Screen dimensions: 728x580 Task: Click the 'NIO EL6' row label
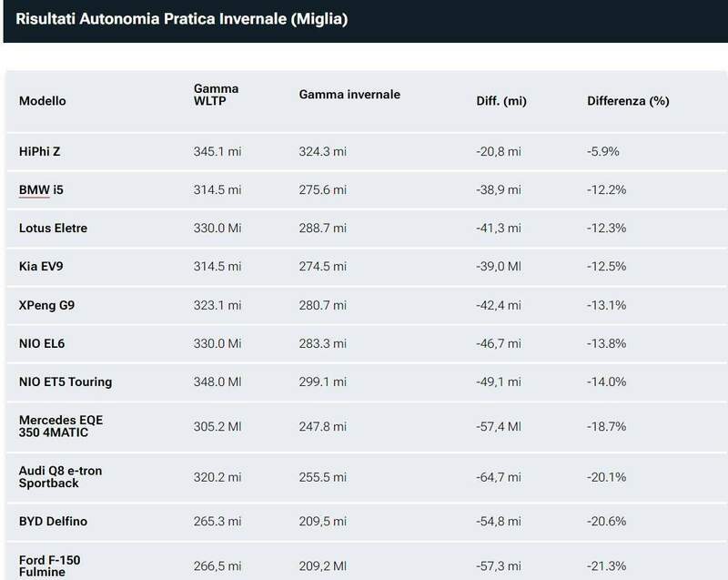(x=42, y=342)
